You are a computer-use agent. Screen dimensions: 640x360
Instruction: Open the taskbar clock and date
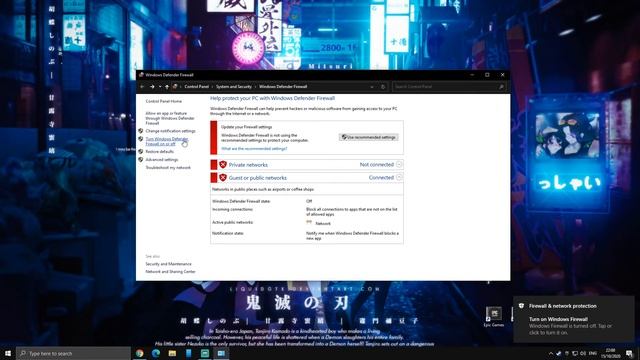(x=611, y=353)
